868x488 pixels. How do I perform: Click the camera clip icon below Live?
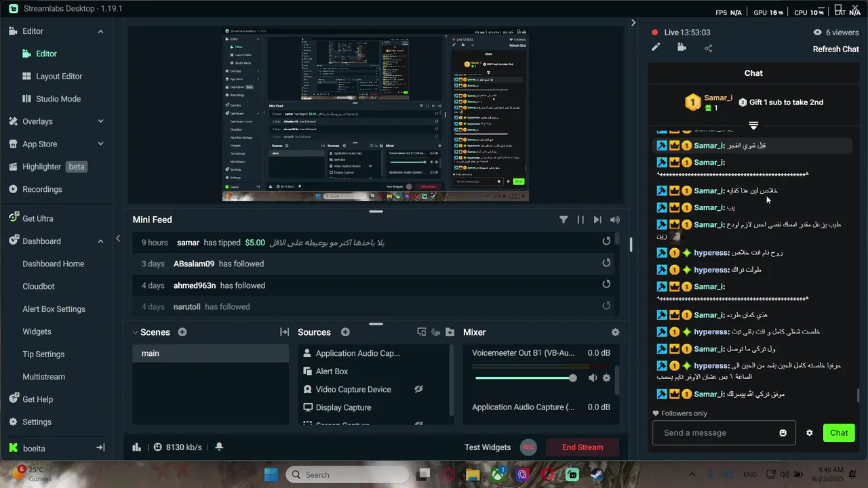(682, 47)
